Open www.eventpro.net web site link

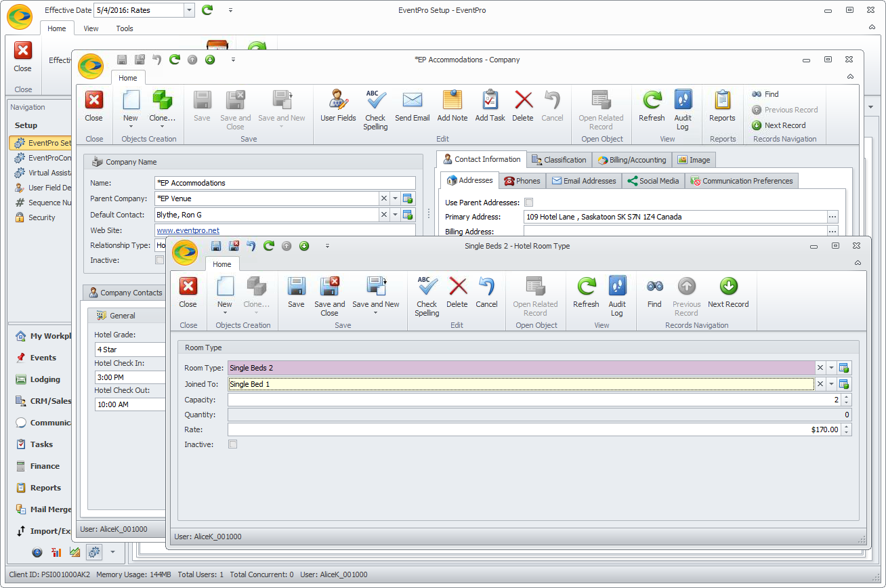(188, 230)
